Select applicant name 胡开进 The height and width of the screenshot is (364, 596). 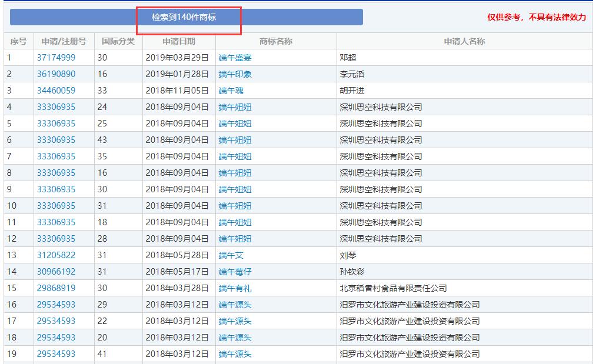[352, 91]
